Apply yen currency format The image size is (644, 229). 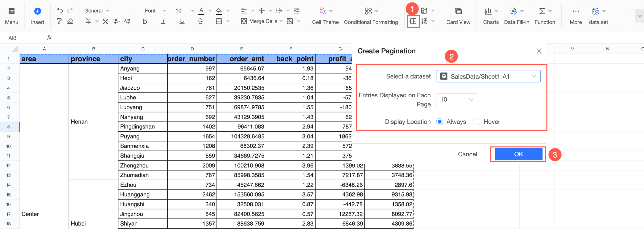[x=88, y=21]
